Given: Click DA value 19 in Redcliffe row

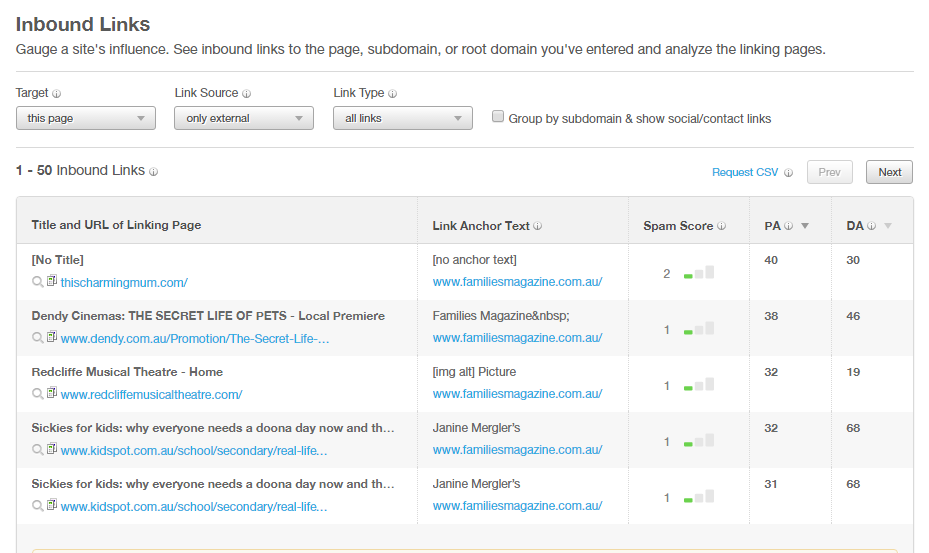Looking at the screenshot, I should tap(853, 372).
